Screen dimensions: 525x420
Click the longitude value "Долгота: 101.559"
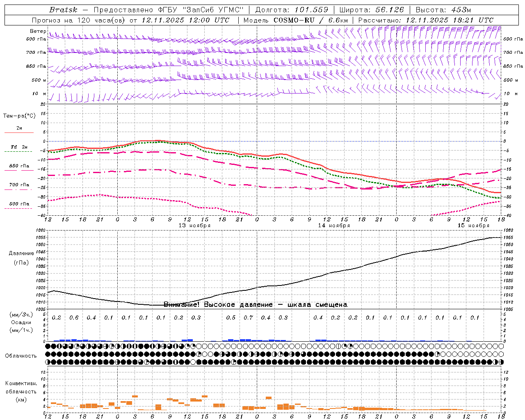[x=292, y=10]
